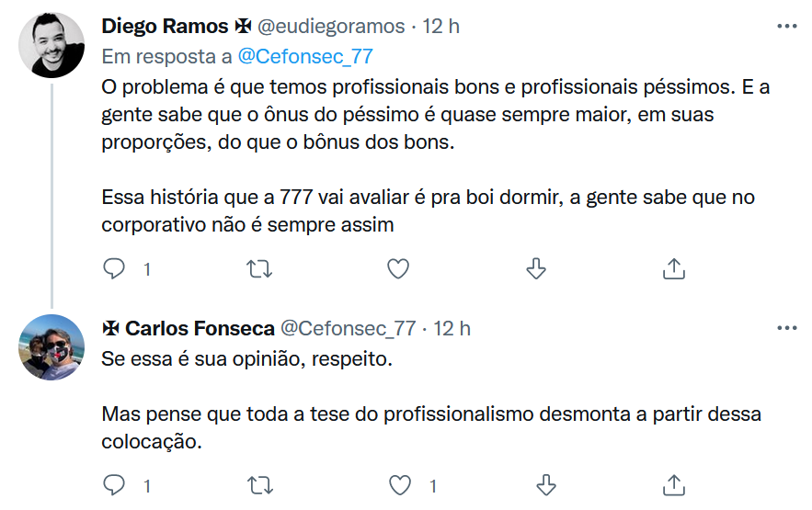Retweet Carlos Fonseca's tweet
The image size is (812, 510).
pos(260,484)
